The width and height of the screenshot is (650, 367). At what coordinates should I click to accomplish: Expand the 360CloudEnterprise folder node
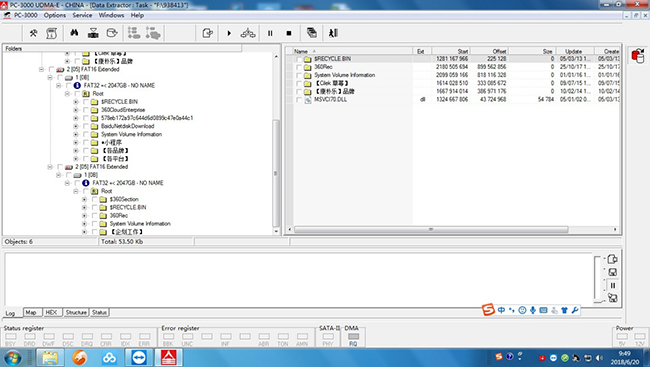tap(76, 110)
